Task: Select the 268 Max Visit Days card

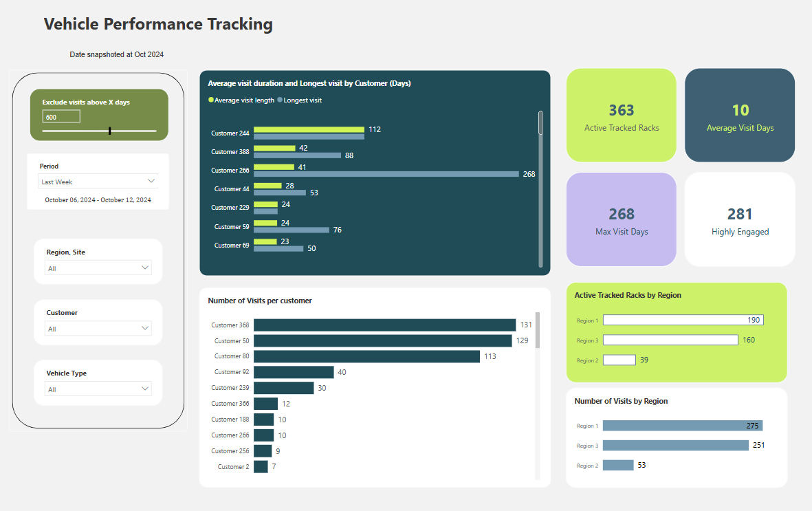Action: pos(622,219)
